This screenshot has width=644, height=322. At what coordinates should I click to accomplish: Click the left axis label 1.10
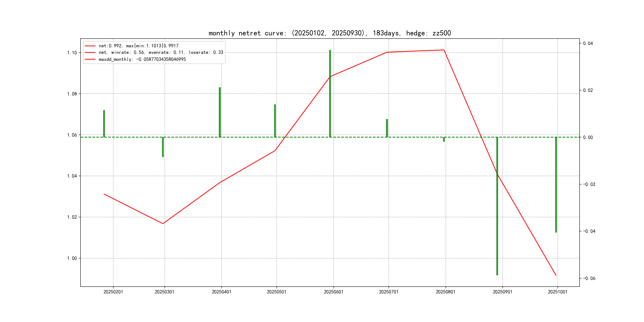(72, 53)
